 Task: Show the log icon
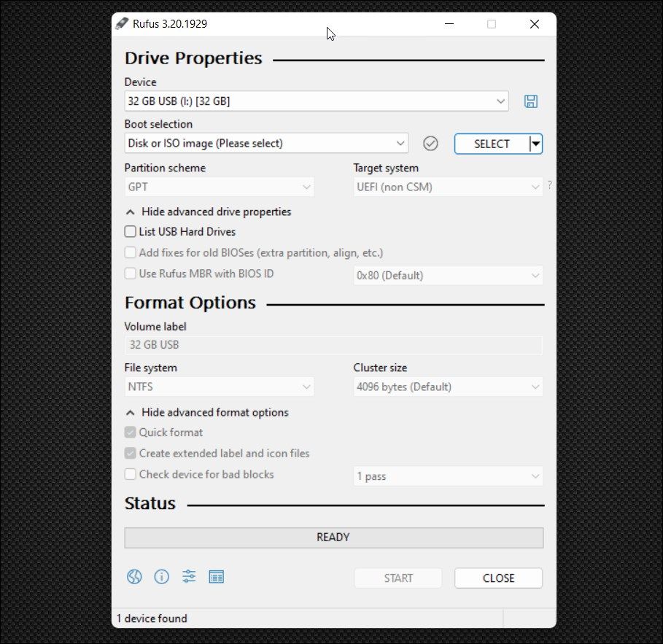click(x=217, y=577)
